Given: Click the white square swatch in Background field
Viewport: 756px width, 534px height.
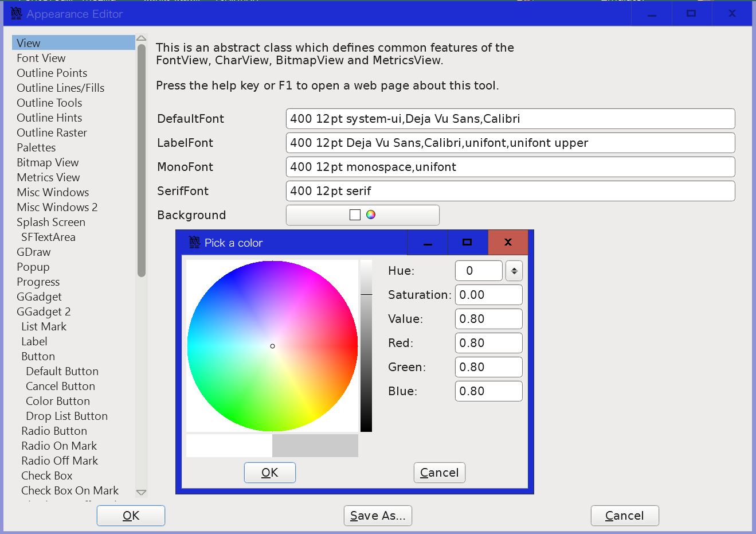Looking at the screenshot, I should pyautogui.click(x=355, y=214).
